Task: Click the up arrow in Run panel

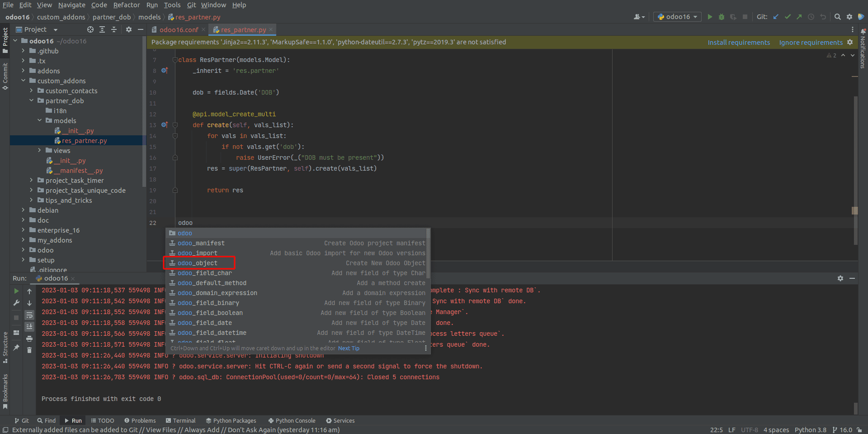Action: (x=29, y=291)
